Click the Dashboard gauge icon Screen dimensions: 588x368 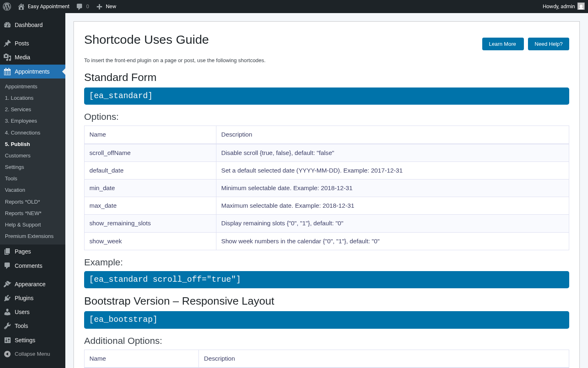tap(7, 25)
